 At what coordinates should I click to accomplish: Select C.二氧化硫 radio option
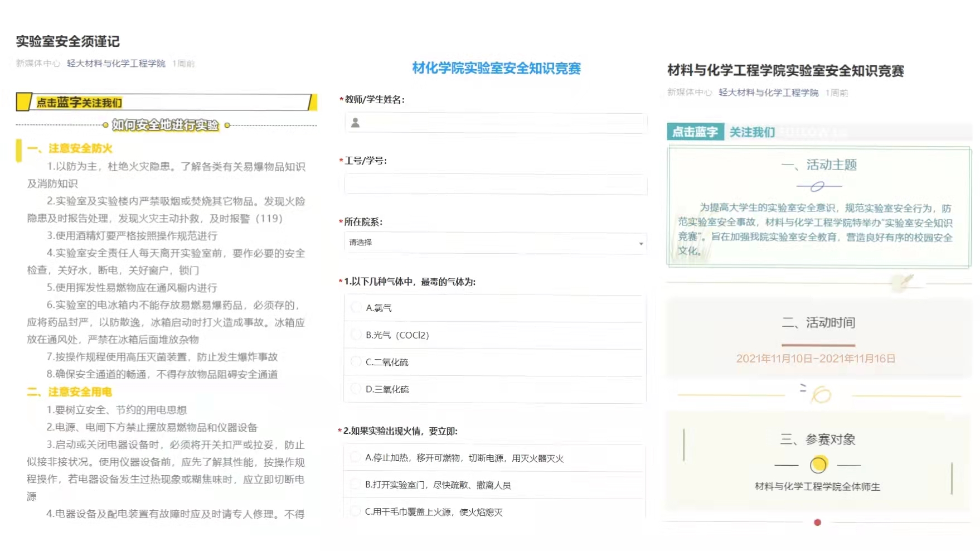pos(356,362)
